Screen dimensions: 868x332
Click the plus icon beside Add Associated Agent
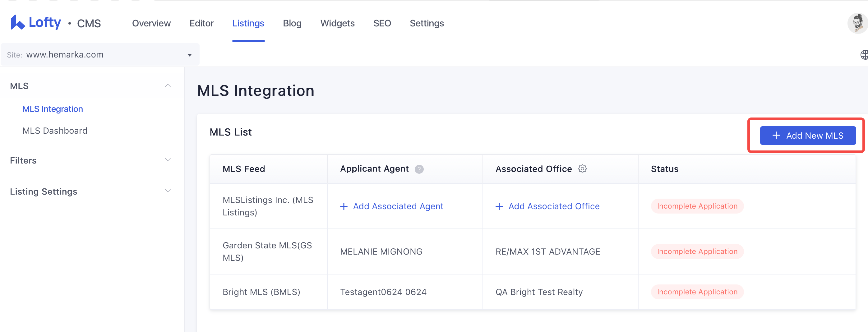[344, 206]
